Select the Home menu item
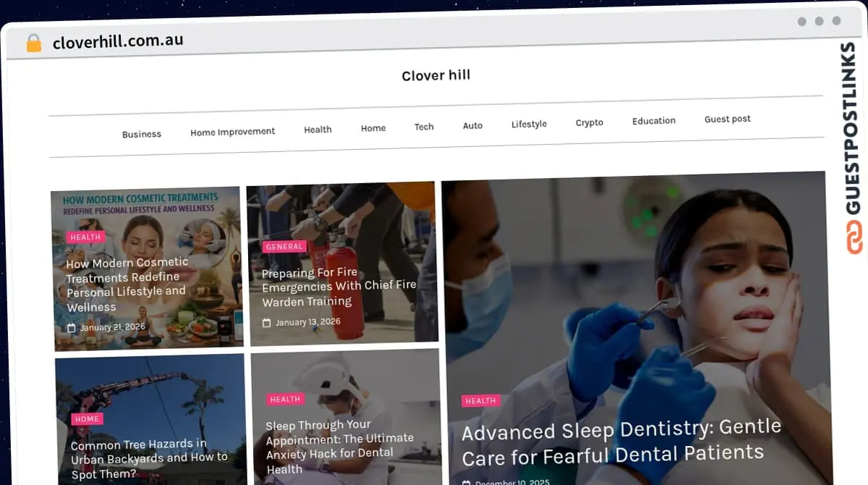This screenshot has width=868, height=485. point(373,128)
